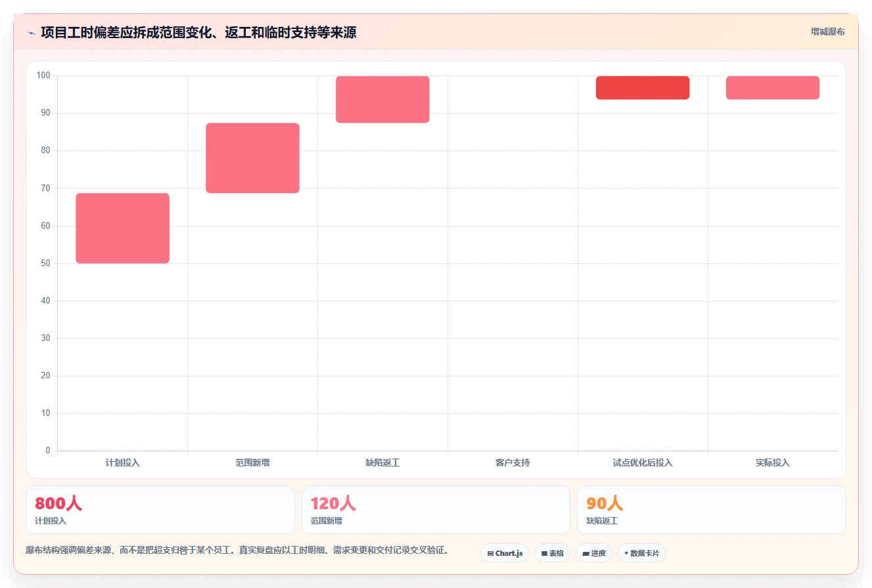Click the lightning icon beside the title
Viewport: 872px width, 588px height.
tap(31, 33)
